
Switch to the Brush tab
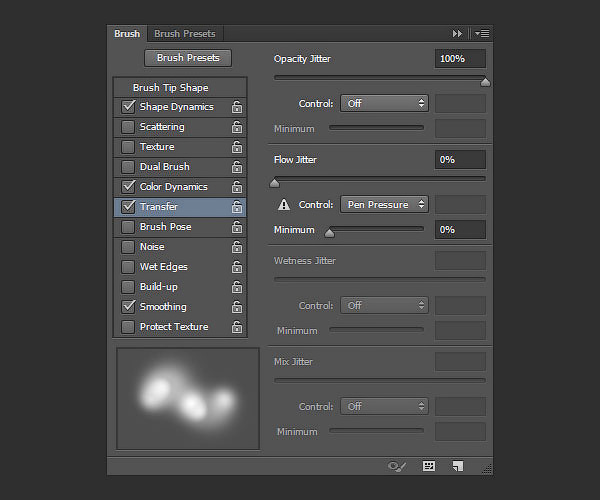127,34
